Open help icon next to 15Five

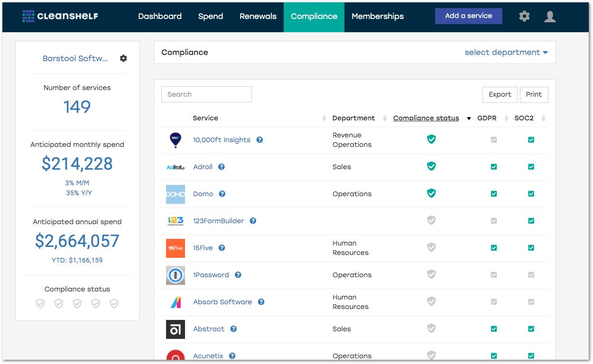click(222, 248)
